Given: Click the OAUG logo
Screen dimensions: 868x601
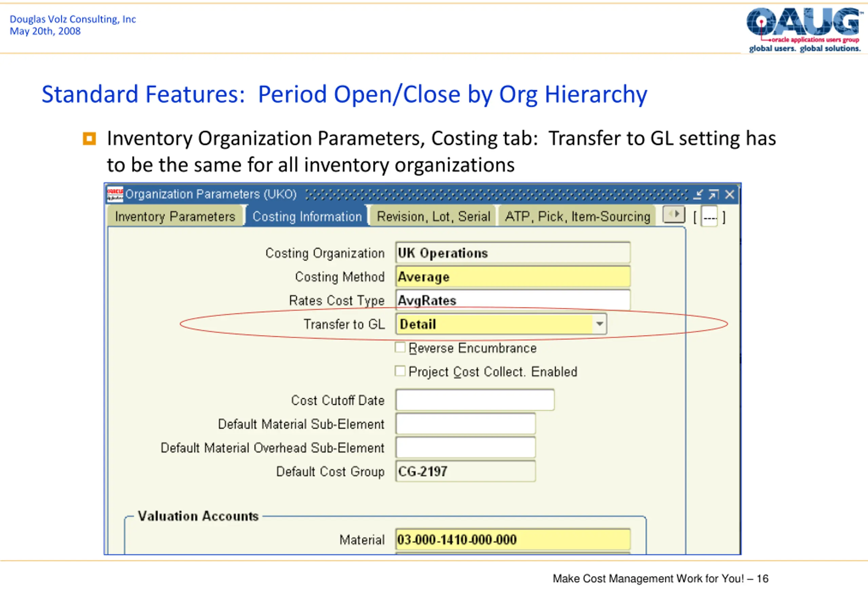Looking at the screenshot, I should tap(804, 30).
